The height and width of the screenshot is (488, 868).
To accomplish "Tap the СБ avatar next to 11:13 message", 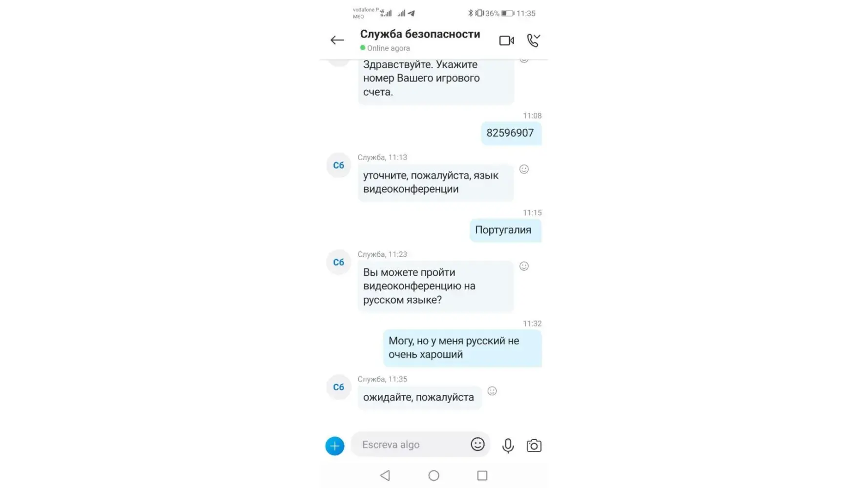I will point(338,165).
